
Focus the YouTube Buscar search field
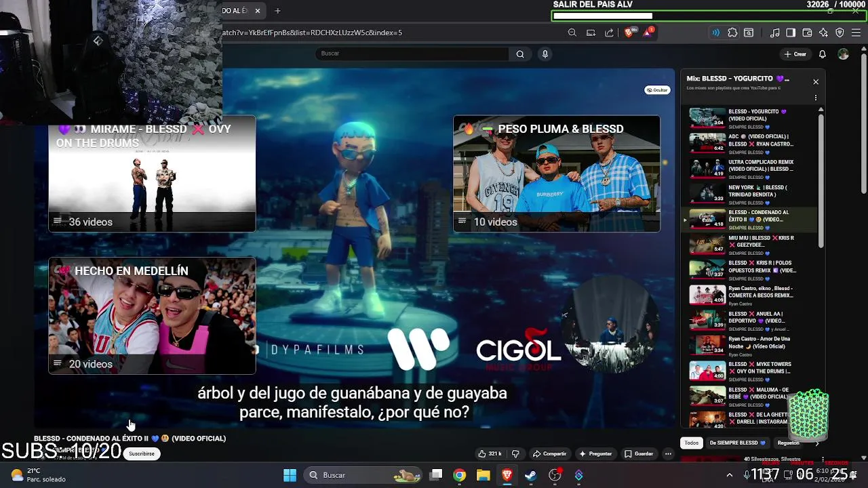coord(412,54)
